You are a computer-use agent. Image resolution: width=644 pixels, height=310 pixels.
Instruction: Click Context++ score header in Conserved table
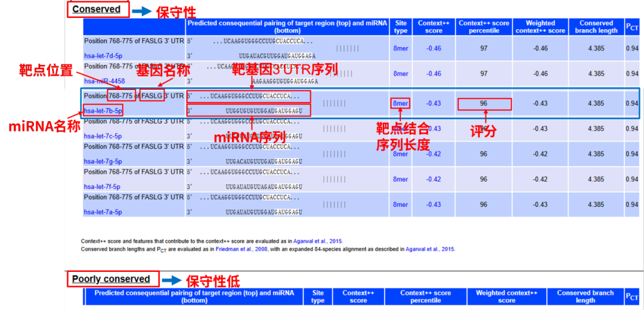(x=434, y=27)
